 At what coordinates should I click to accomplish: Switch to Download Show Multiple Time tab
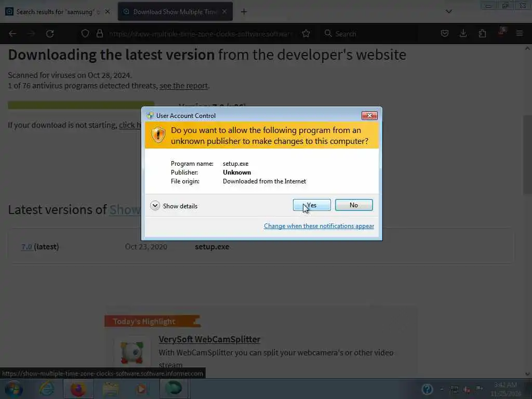coord(175,12)
